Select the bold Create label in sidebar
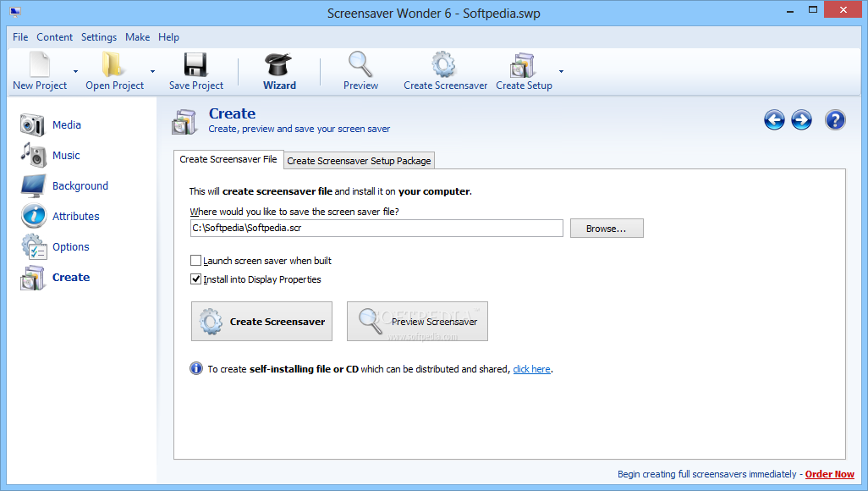Viewport: 868px width, 491px height. pos(71,278)
